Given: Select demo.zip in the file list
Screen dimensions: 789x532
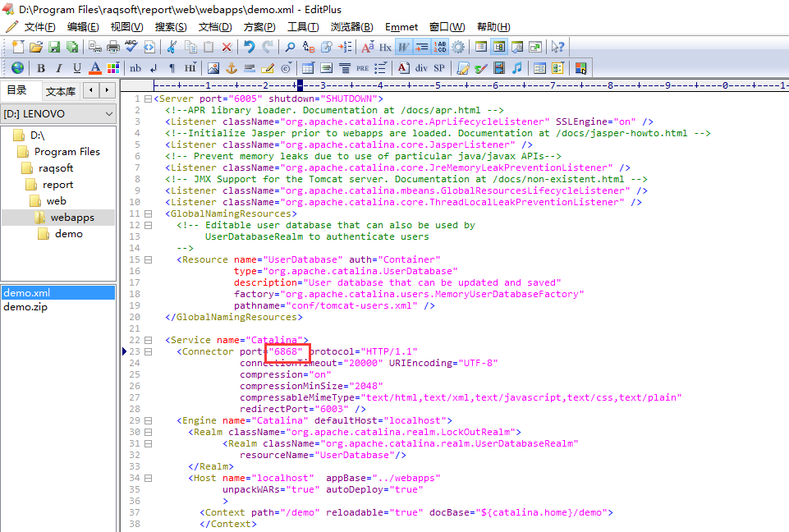Looking at the screenshot, I should coord(26,307).
